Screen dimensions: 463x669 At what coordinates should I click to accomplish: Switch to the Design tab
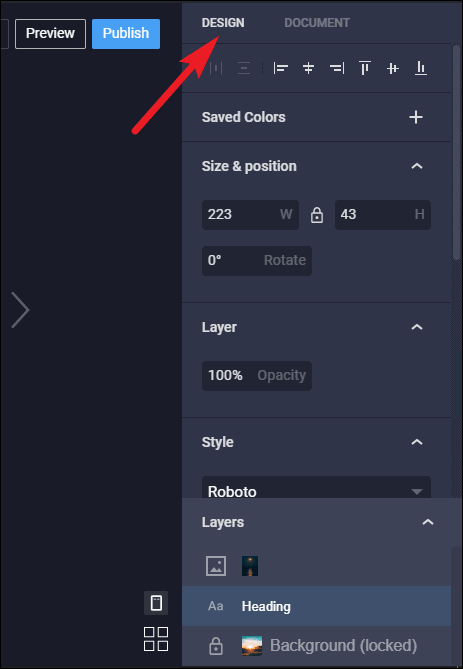click(x=223, y=23)
